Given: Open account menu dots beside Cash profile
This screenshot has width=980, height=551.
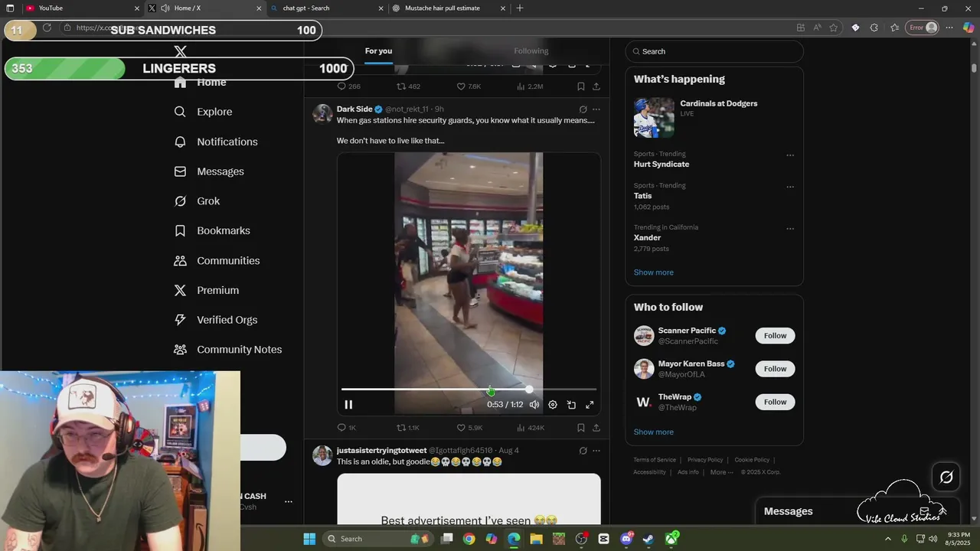Looking at the screenshot, I should tap(289, 502).
